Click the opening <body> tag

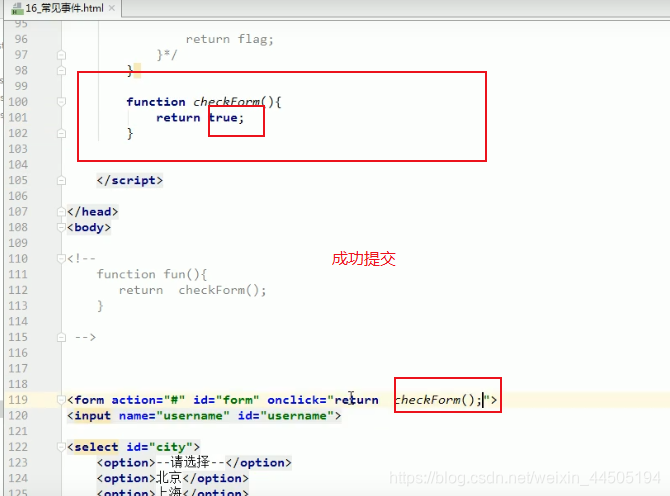(89, 227)
